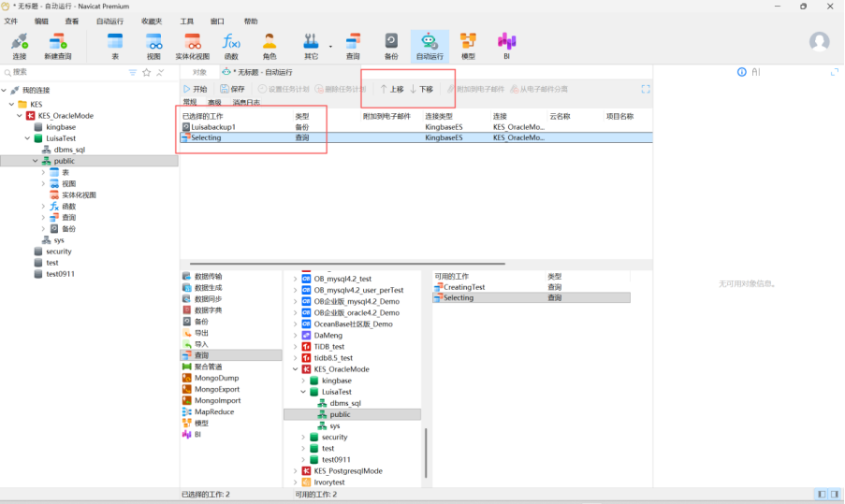Screen dimensions: 845x504
Task: Switch to the 高级 (Advanced) tab
Action: [215, 102]
